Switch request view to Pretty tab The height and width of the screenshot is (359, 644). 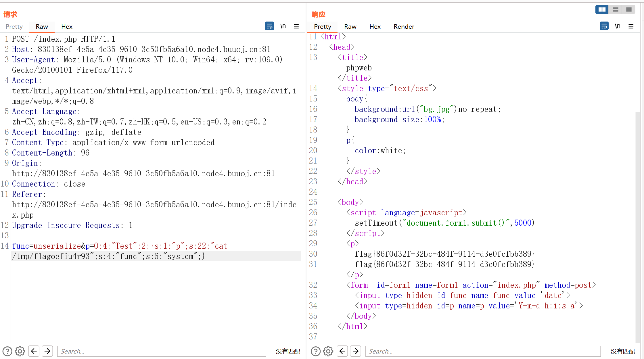[14, 26]
